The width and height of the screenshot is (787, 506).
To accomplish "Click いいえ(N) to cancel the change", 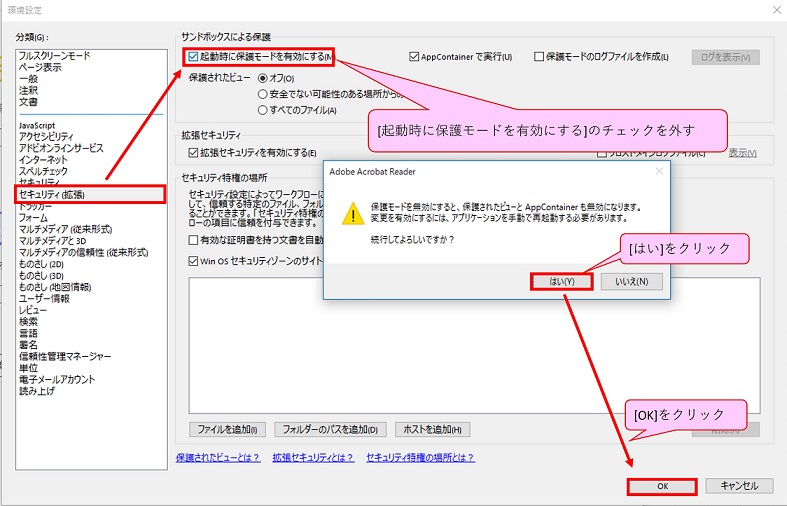I will [x=630, y=282].
